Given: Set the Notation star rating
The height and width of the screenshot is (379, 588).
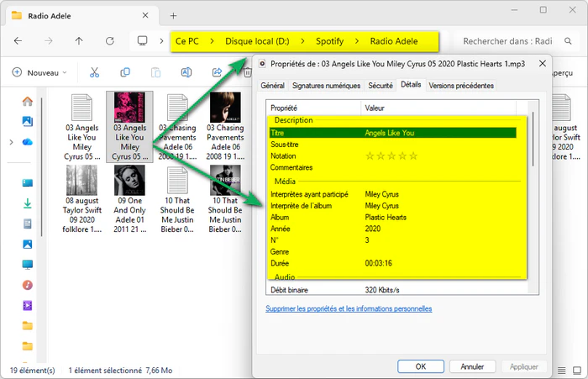Looking at the screenshot, I should pos(391,156).
